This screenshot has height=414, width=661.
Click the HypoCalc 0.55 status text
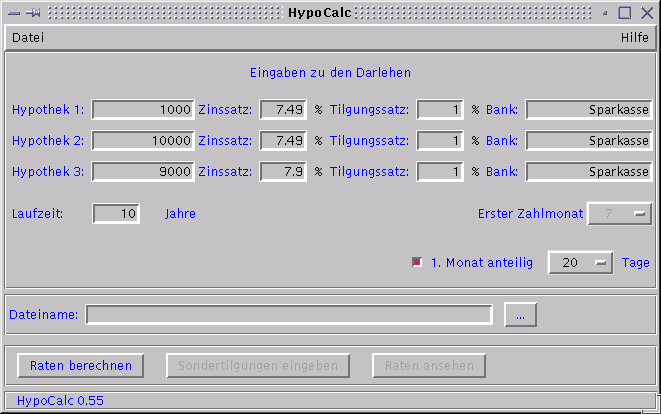pos(60,401)
